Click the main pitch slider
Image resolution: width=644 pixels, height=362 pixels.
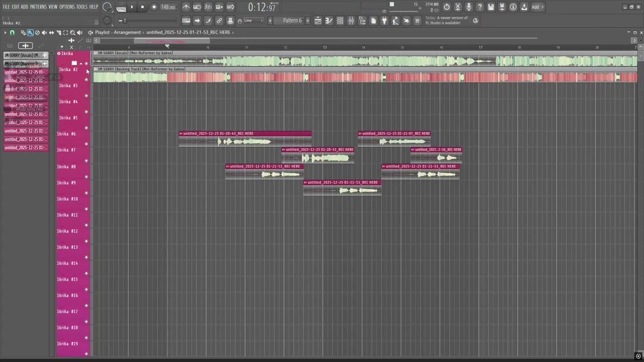(x=148, y=21)
